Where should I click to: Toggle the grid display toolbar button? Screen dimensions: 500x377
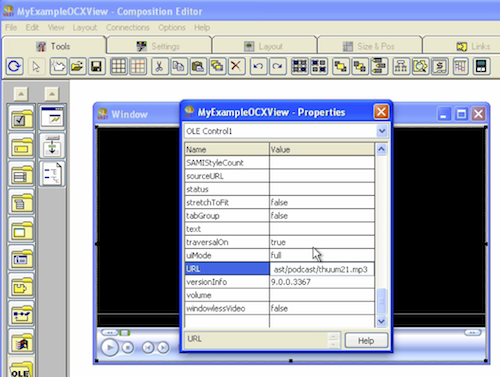tap(118, 66)
